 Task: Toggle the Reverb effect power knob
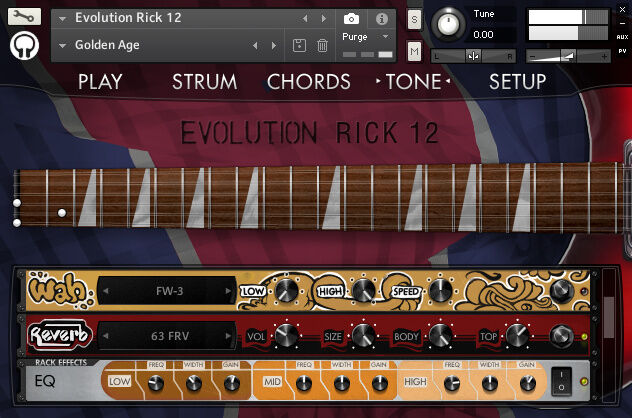point(562,336)
